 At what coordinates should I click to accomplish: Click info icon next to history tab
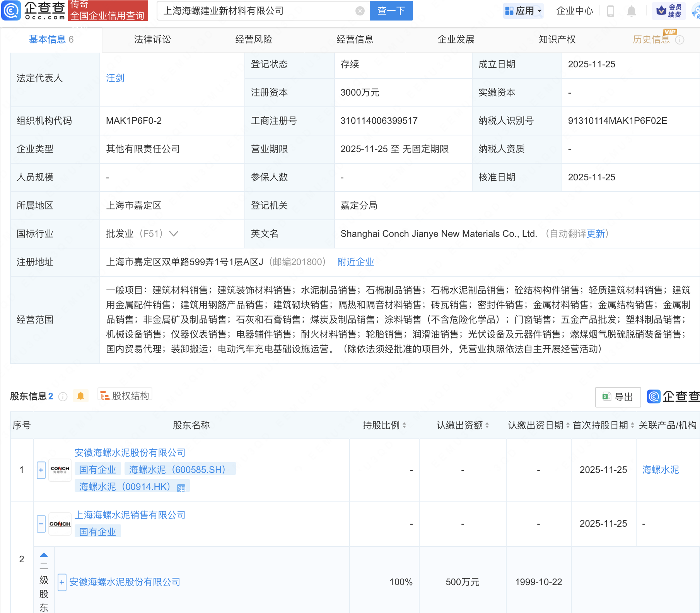click(x=680, y=40)
